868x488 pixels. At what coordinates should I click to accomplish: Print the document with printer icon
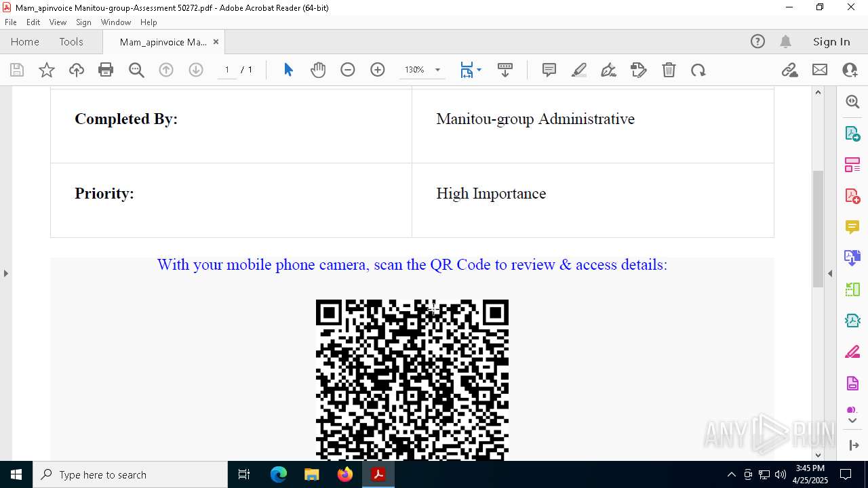pyautogui.click(x=106, y=70)
